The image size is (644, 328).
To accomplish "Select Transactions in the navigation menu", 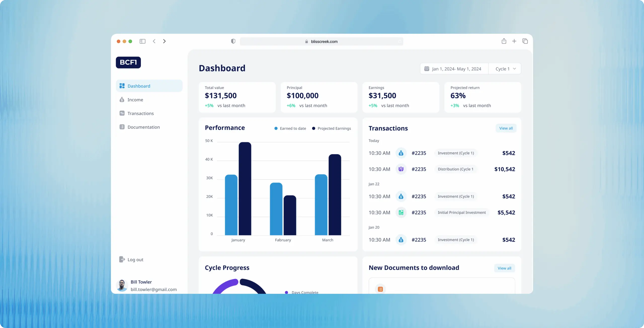I will coord(140,113).
